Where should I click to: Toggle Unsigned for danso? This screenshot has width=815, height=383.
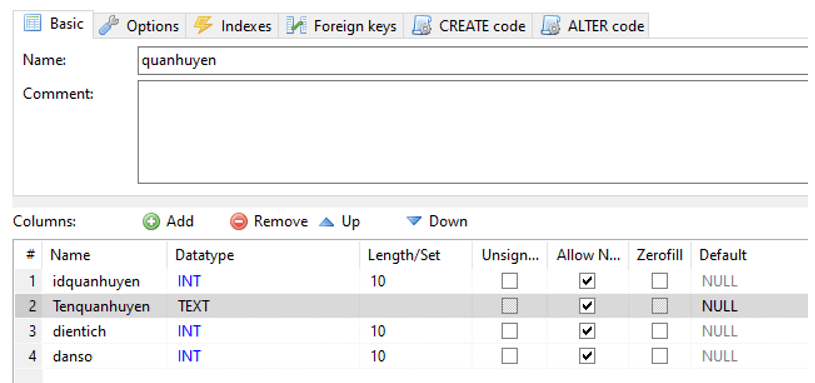[x=509, y=356]
